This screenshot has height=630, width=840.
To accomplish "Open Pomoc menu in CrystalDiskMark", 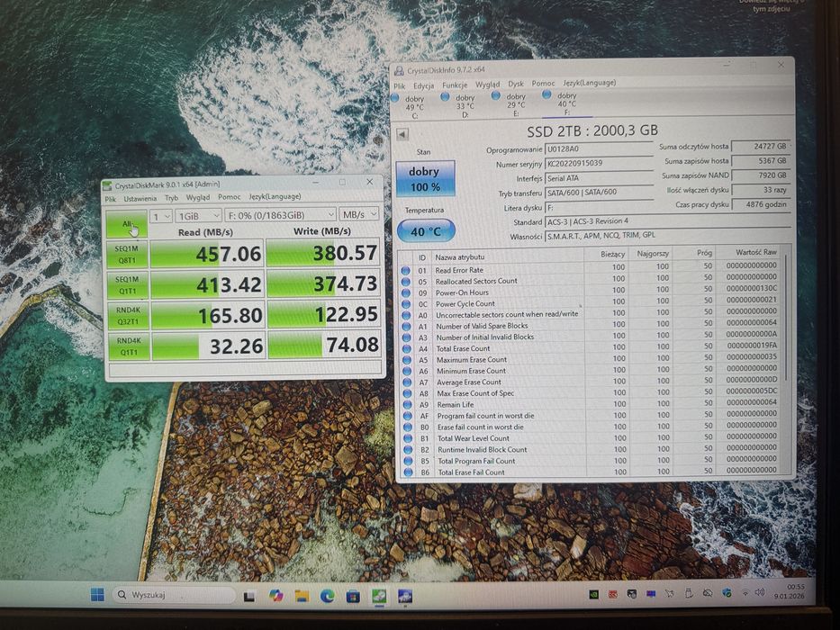I will coord(230,196).
